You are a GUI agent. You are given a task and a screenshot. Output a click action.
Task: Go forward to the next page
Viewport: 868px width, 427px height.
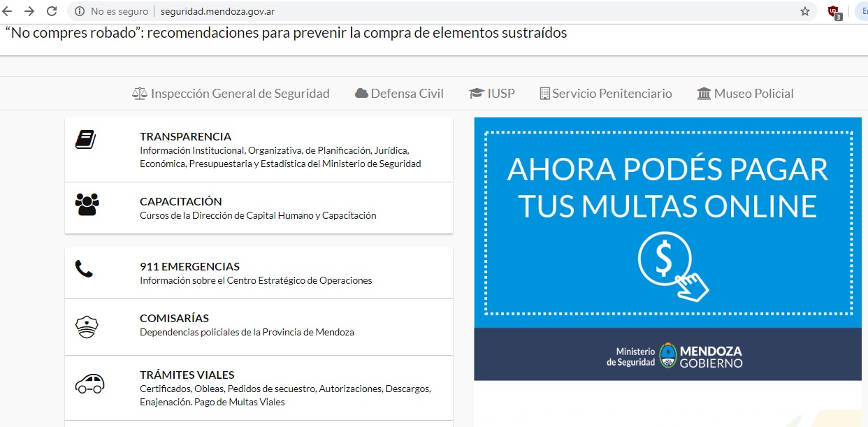point(29,11)
